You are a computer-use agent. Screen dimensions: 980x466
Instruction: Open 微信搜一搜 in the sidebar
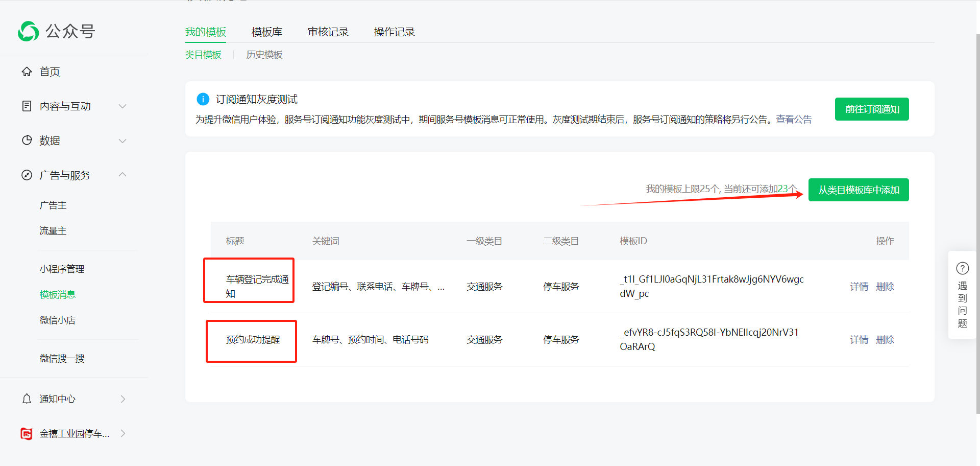(x=62, y=359)
